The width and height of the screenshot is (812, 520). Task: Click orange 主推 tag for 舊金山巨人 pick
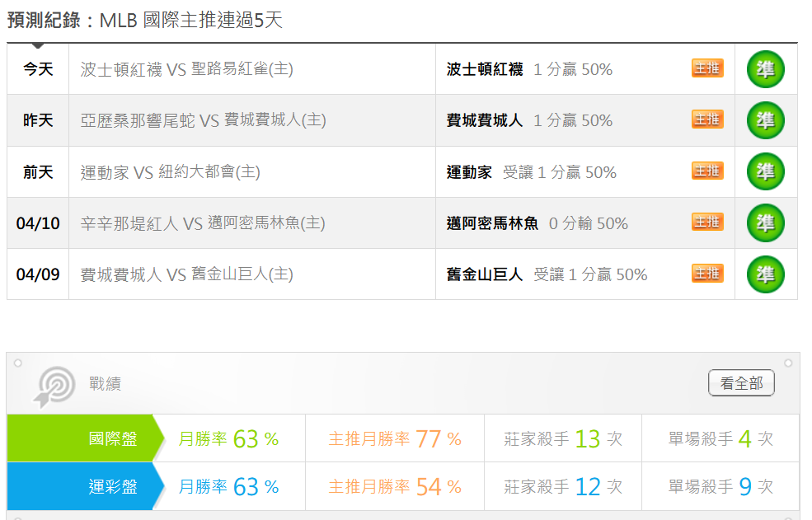click(706, 273)
